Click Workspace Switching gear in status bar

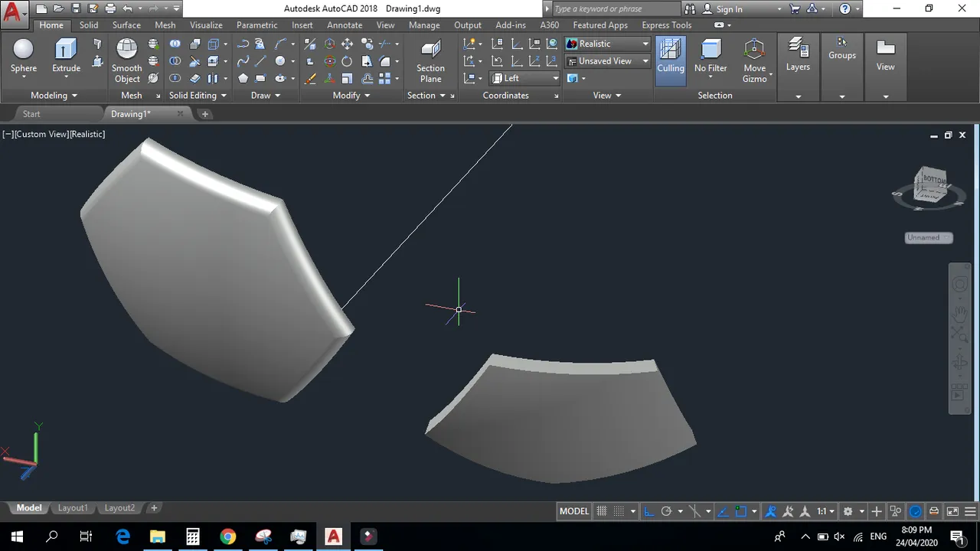848,511
